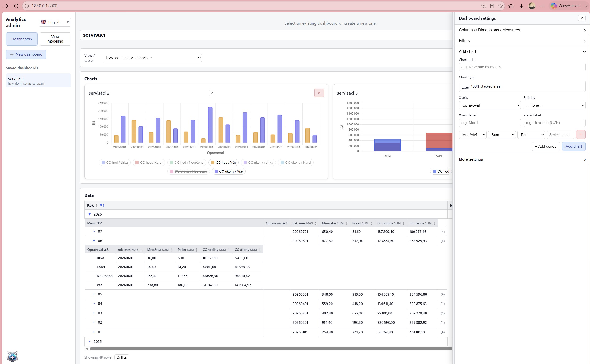Toggle CC úkony / Neurčeno legend series
Viewport: 590px width, 364px height.
pyautogui.click(x=188, y=171)
